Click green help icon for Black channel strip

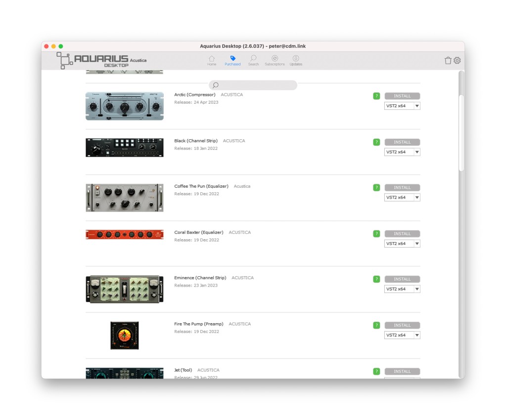pyautogui.click(x=376, y=142)
